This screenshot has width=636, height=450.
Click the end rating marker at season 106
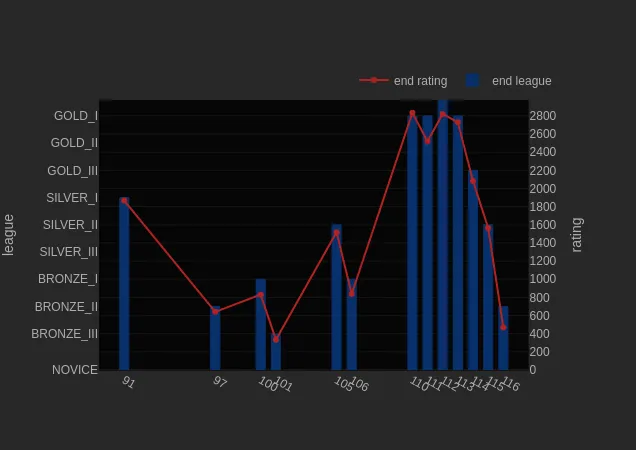(x=352, y=293)
